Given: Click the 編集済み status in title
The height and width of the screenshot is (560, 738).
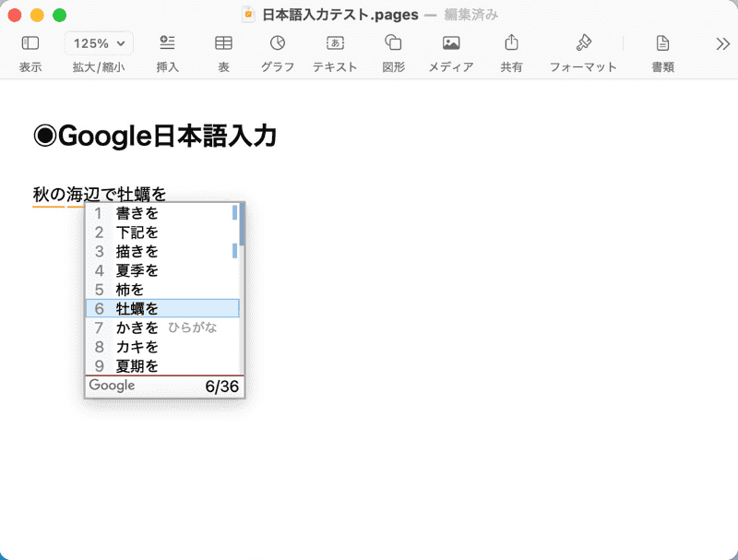Looking at the screenshot, I should [470, 15].
